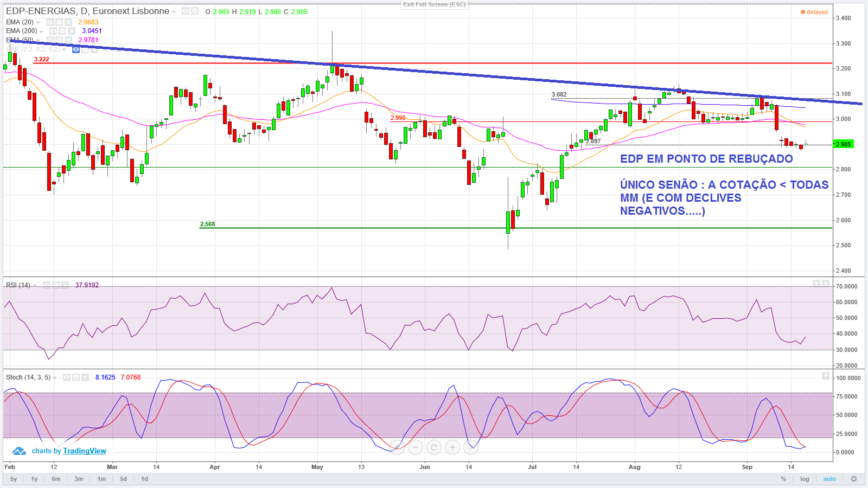
Task: Remove the EMA (200) indicator
Action: [x=72, y=31]
